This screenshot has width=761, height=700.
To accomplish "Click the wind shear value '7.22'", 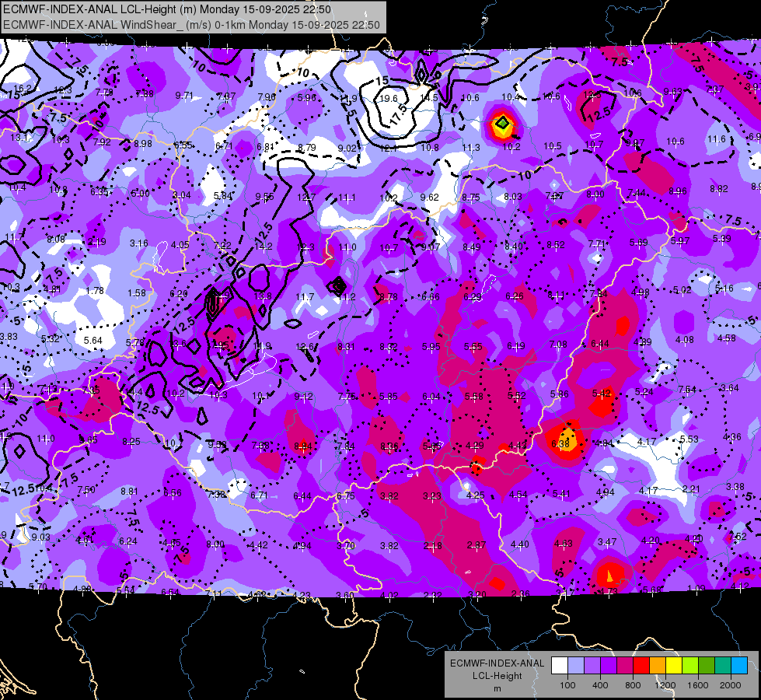I will [222, 245].
